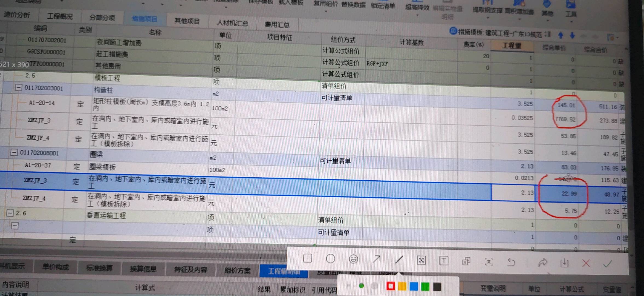Open the color flag filter icon
Viewport: 644px width, 296px height.
[x=611, y=37]
